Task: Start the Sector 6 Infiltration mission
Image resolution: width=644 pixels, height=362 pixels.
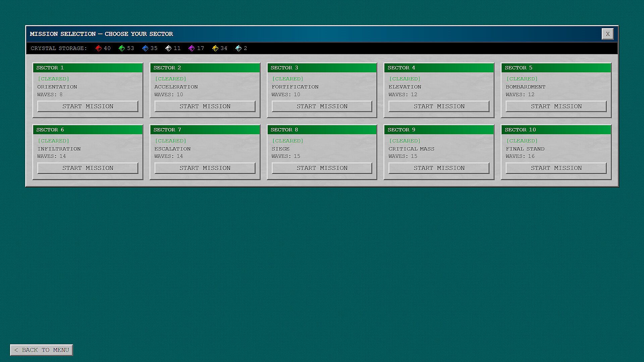Action: [88, 168]
